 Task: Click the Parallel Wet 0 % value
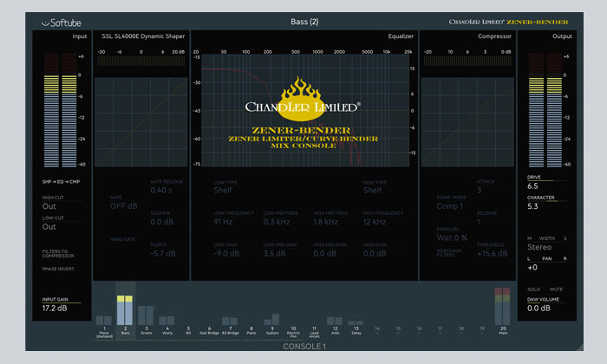[x=452, y=237]
